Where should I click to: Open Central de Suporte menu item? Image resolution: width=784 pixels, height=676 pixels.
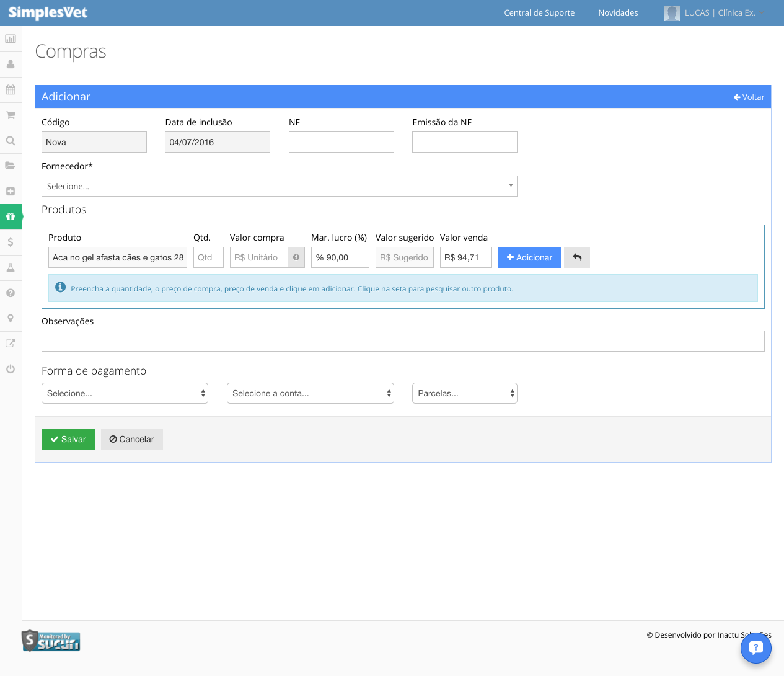click(x=539, y=12)
